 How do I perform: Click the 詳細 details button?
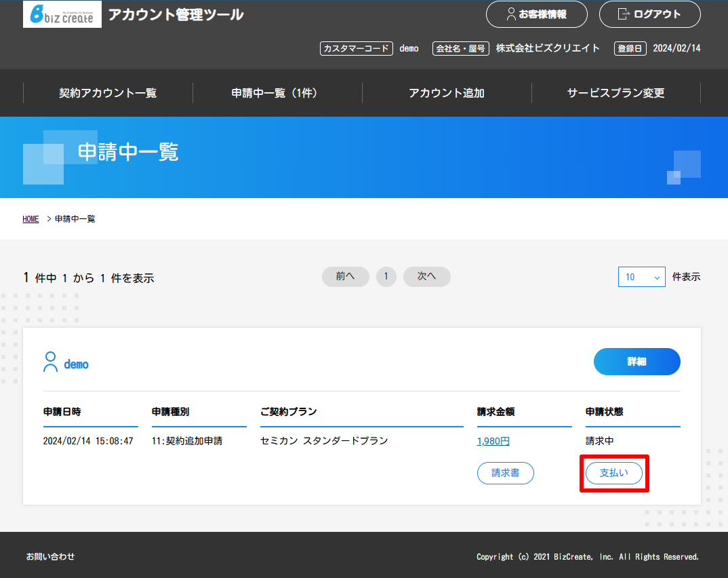tap(637, 362)
